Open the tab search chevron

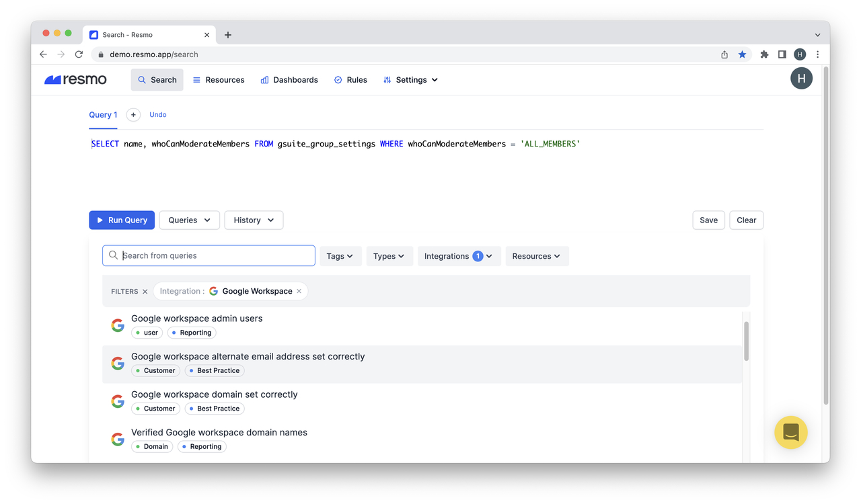817,35
